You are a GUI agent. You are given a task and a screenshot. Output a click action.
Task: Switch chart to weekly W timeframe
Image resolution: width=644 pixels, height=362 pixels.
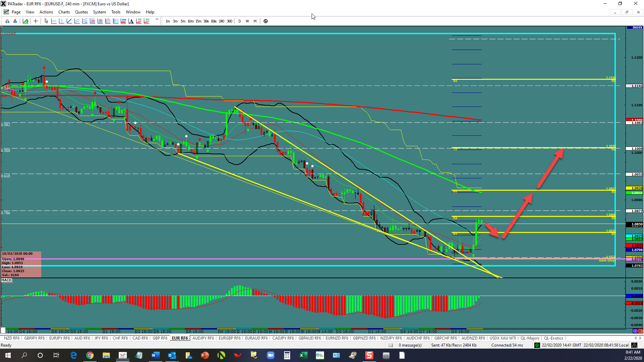coord(247,21)
